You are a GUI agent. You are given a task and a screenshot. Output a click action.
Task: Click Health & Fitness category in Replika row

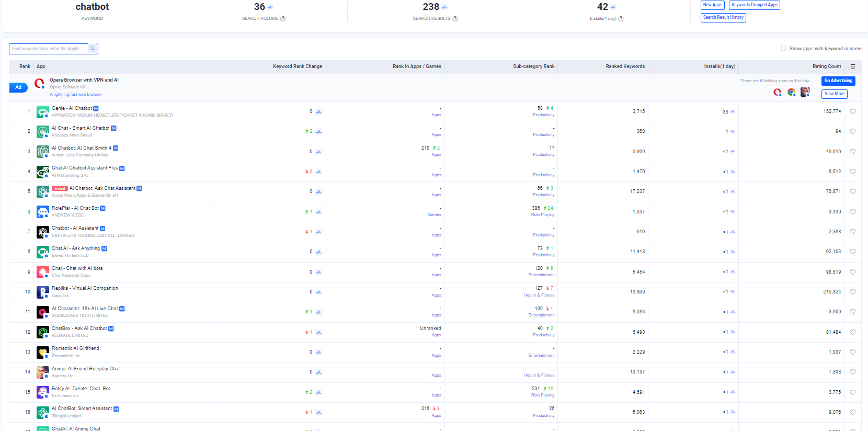(539, 296)
